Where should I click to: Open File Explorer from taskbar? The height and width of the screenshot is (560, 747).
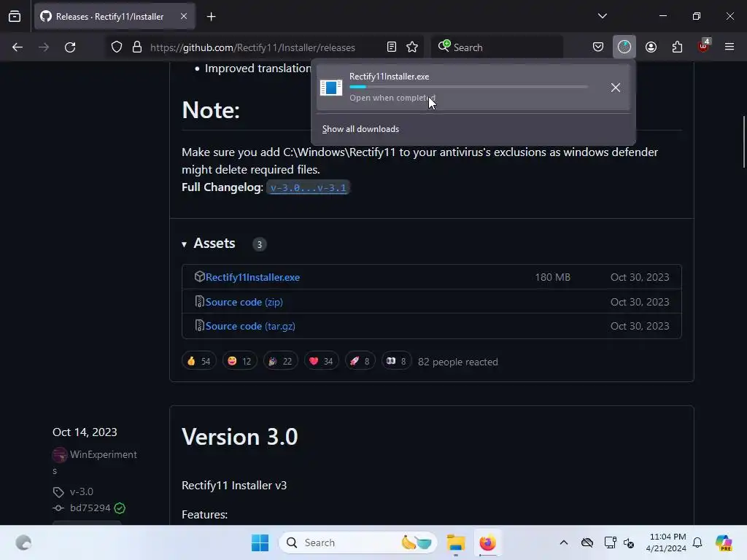[x=456, y=542]
